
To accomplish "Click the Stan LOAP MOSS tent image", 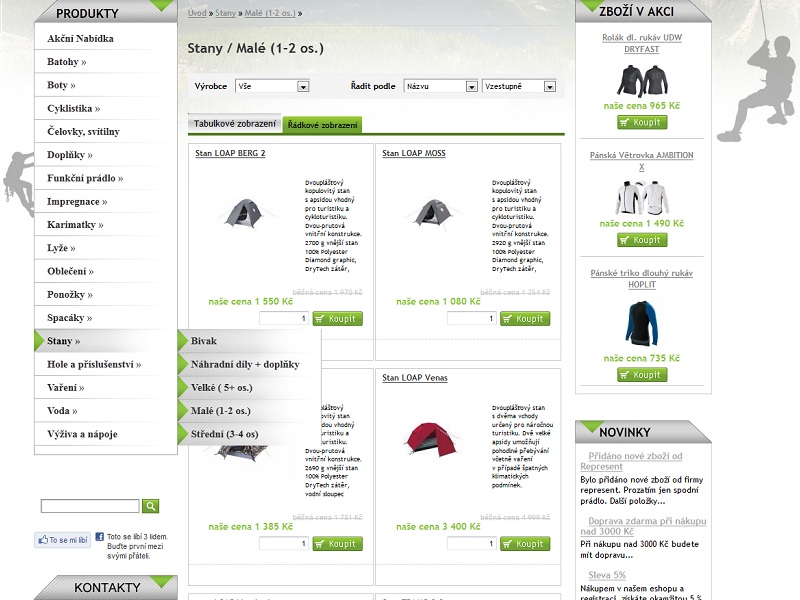I will point(429,211).
